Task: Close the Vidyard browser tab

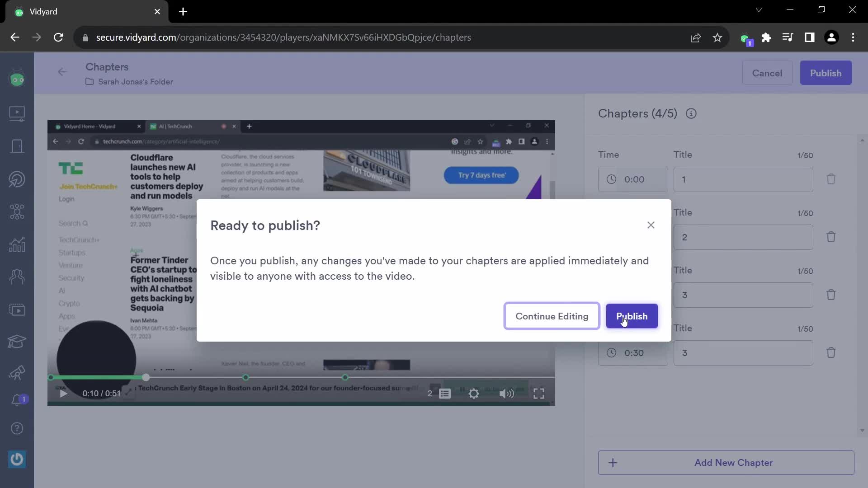Action: [x=157, y=12]
